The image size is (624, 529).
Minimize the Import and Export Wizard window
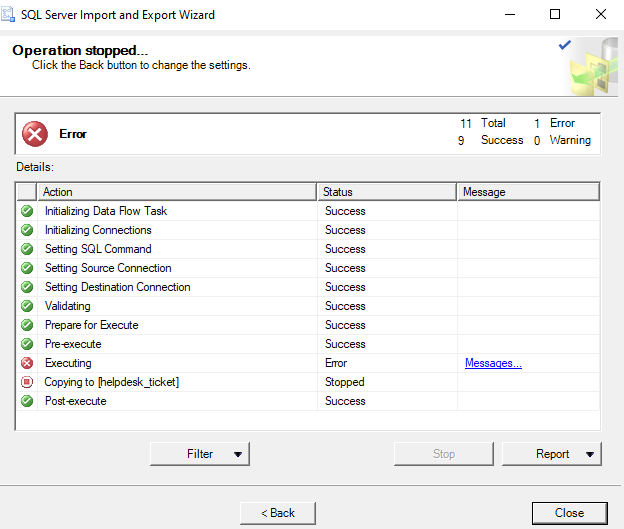510,15
